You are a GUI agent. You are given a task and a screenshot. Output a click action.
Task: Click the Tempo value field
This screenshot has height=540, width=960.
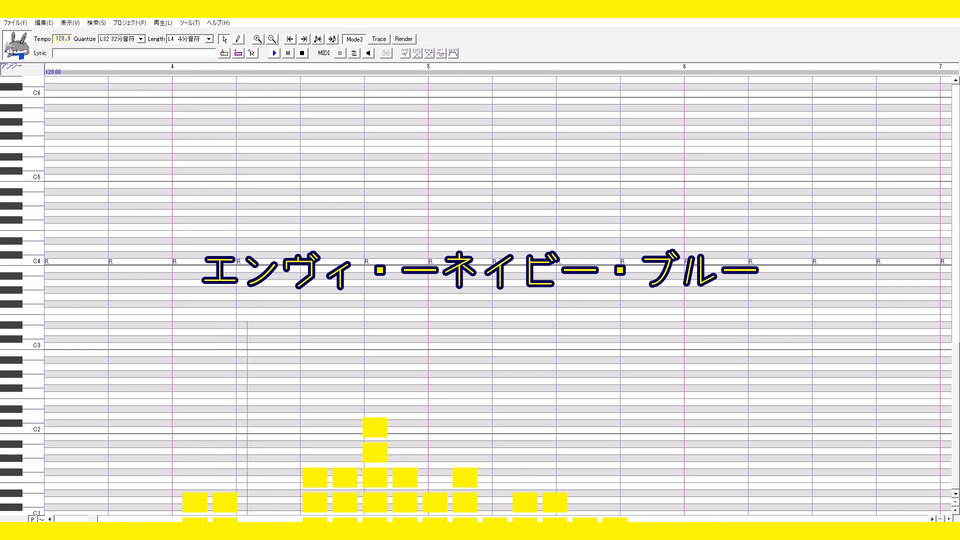tap(62, 39)
